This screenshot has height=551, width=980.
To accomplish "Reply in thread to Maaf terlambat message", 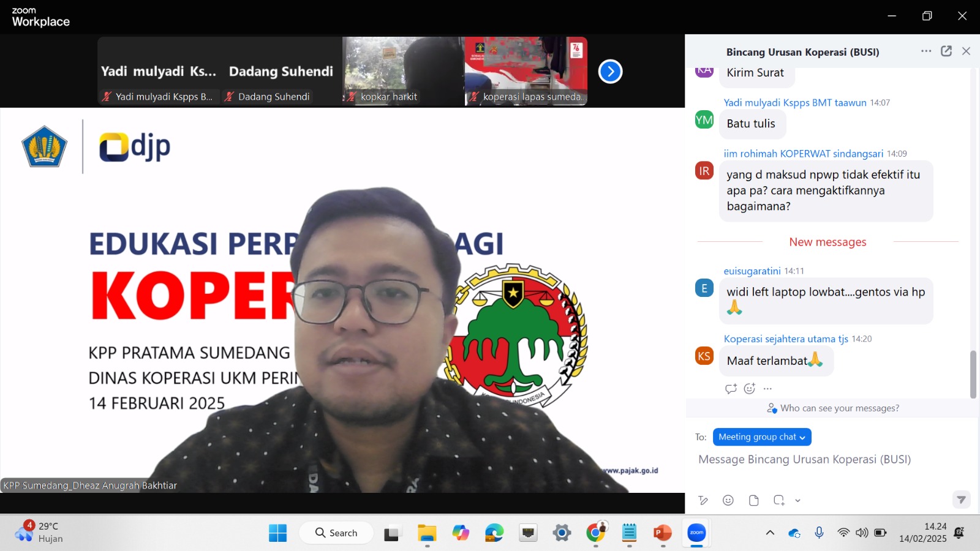I will point(731,388).
